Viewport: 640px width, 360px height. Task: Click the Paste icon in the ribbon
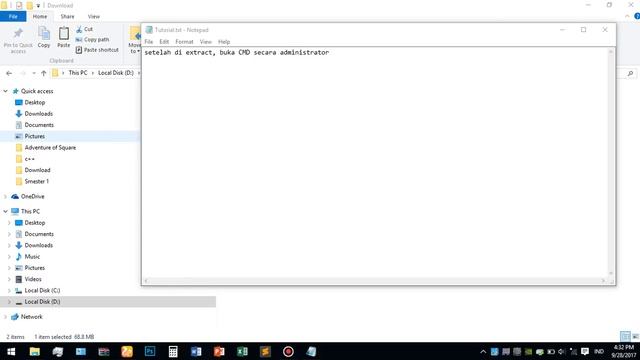pyautogui.click(x=64, y=37)
